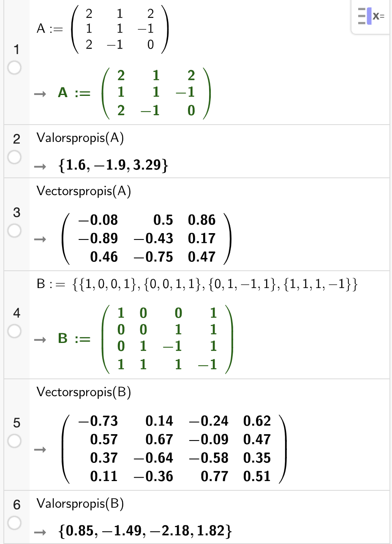
Task: Edit the B := list definition input
Action: (x=197, y=286)
